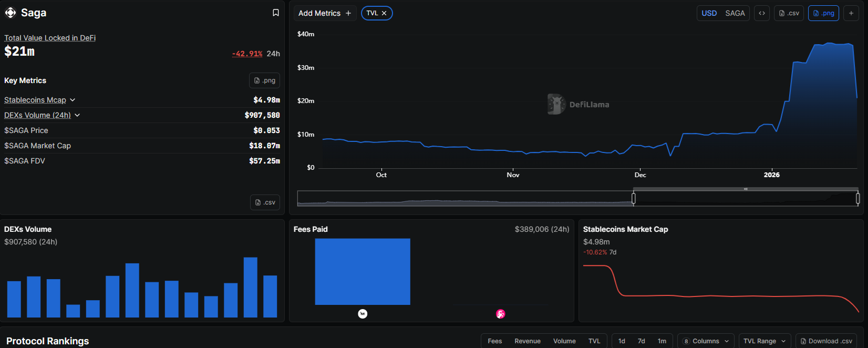Grab the left handle of chart range slider
Screen dimensions: 868x348
click(633, 198)
